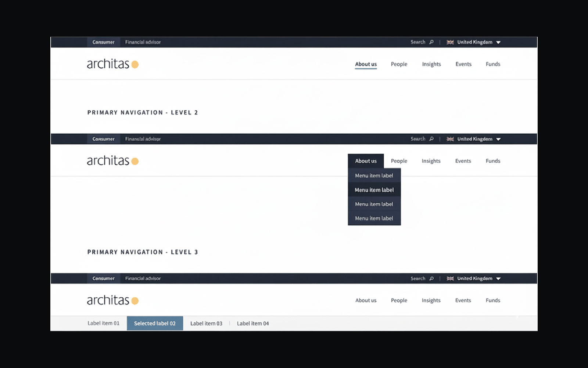Select the Consumer tab in the Level 2 header
The height and width of the screenshot is (368, 588).
103,139
